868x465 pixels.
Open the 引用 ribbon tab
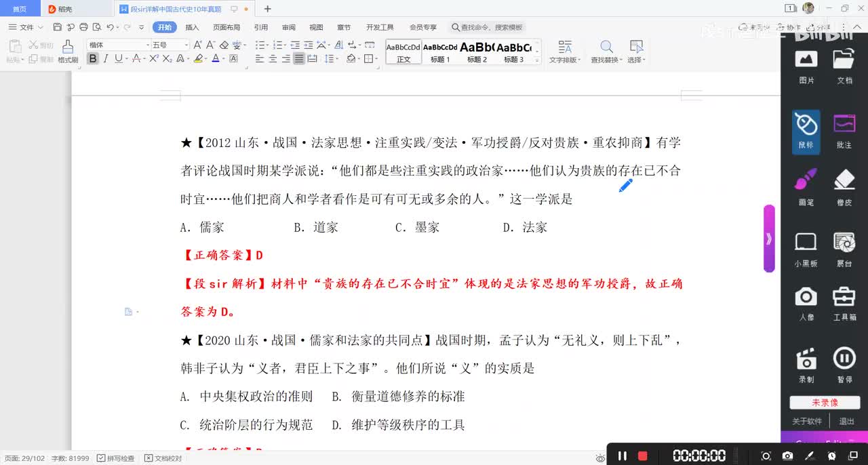(261, 28)
